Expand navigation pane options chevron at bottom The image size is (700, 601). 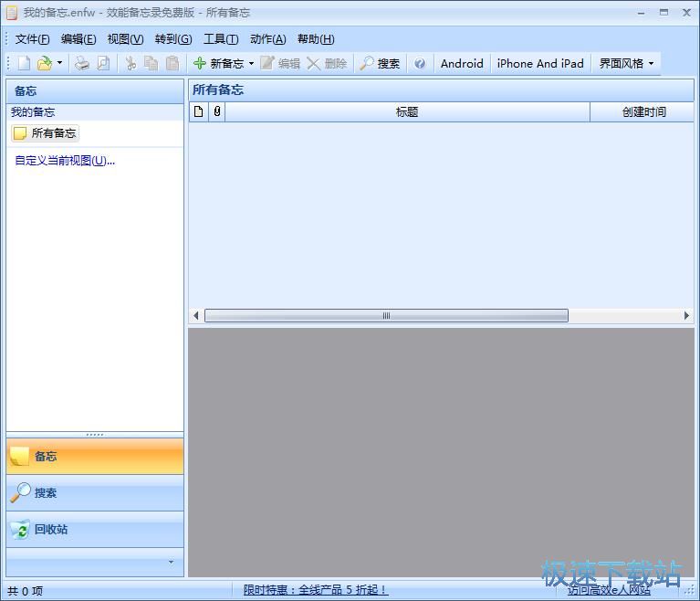pyautogui.click(x=171, y=563)
